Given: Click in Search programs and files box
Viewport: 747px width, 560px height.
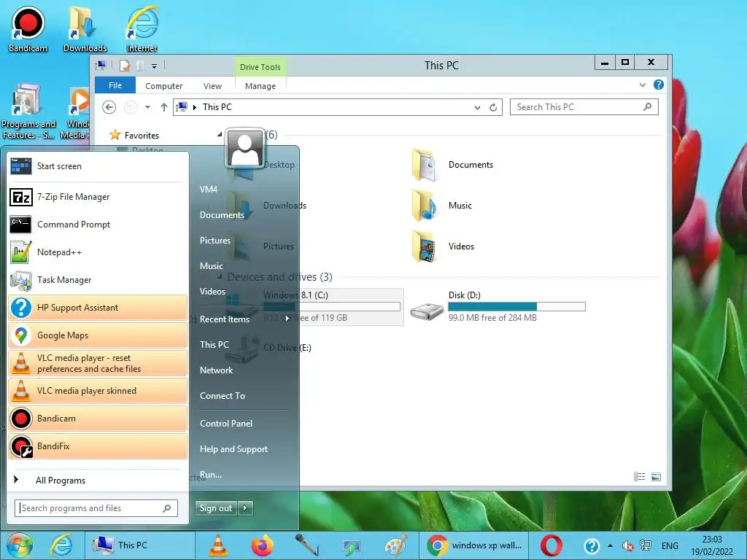Looking at the screenshot, I should (x=96, y=508).
